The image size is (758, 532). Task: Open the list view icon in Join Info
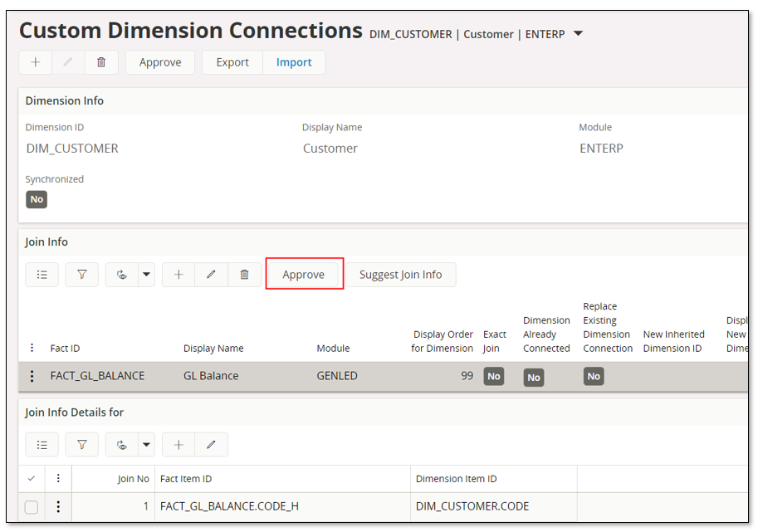point(42,275)
